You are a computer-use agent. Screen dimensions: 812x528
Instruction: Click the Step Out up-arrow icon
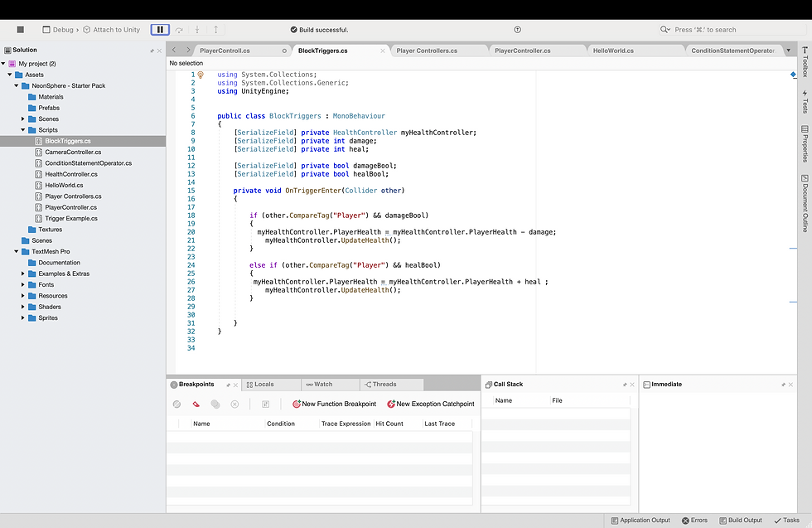pyautogui.click(x=215, y=30)
